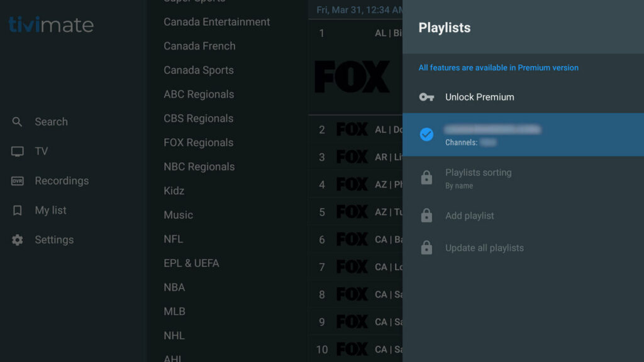Select MLB group
The image size is (644, 362).
tap(175, 312)
